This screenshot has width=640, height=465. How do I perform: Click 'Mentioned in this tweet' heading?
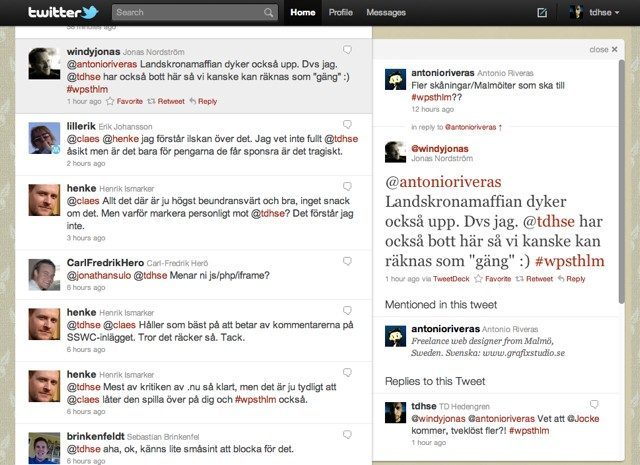[441, 305]
